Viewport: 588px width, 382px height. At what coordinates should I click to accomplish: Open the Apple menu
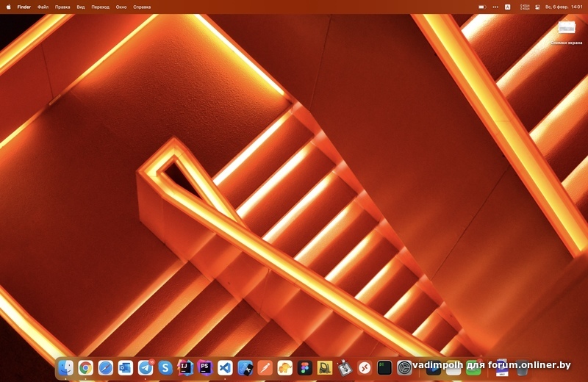[9, 7]
